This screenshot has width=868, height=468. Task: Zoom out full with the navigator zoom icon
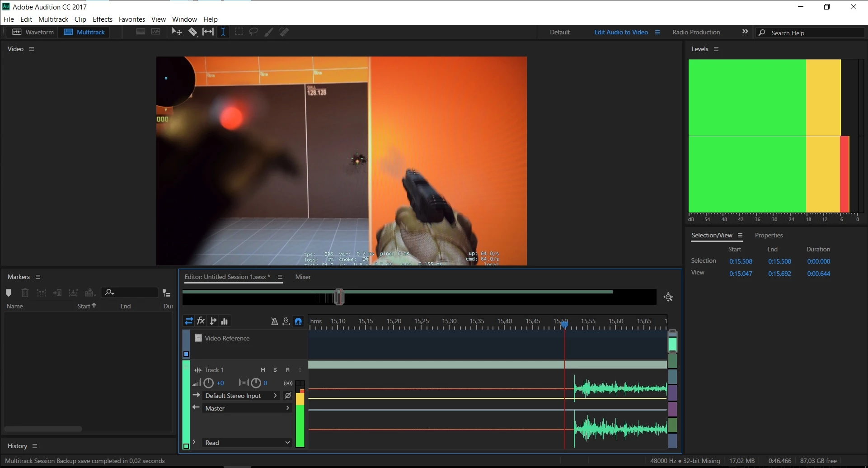coord(668,297)
